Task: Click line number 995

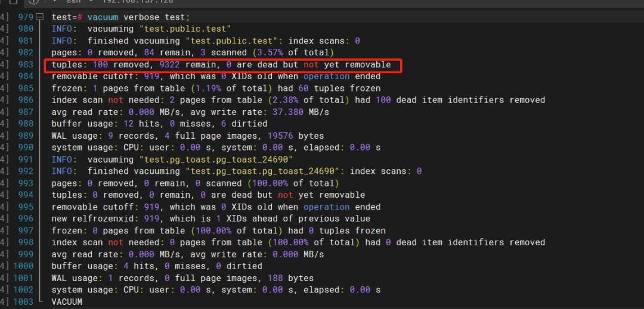Action: pos(26,207)
